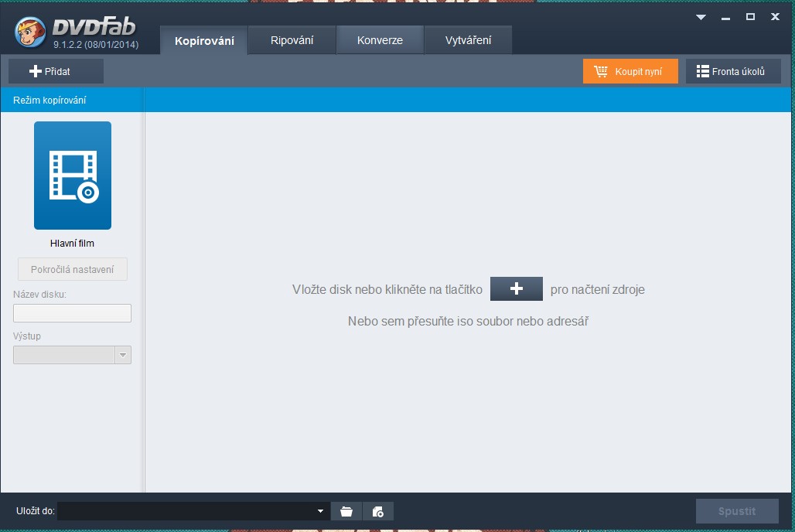Switch to the Ripování tab
This screenshot has height=532, width=795.
point(292,40)
